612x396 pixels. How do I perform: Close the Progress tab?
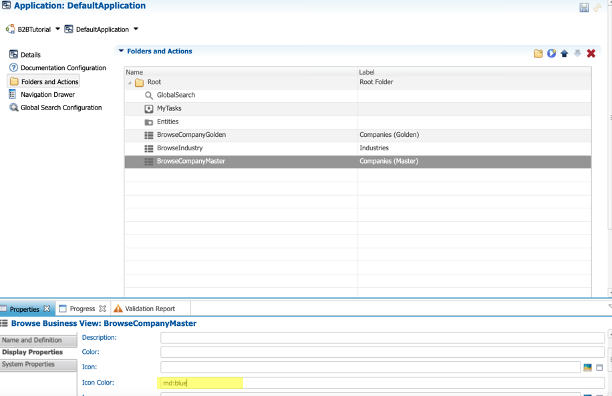pos(103,309)
